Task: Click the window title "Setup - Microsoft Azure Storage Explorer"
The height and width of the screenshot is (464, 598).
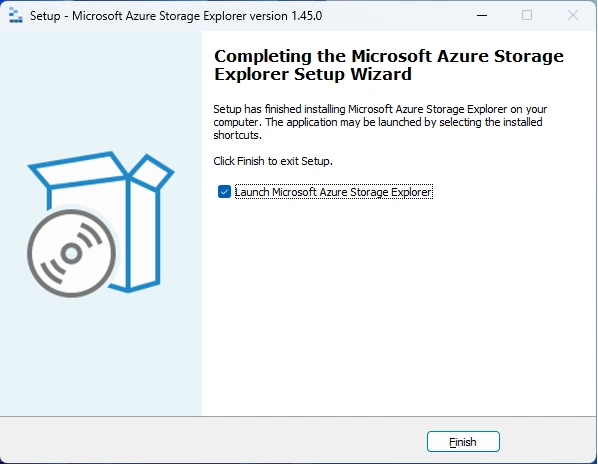Action: tap(138, 16)
